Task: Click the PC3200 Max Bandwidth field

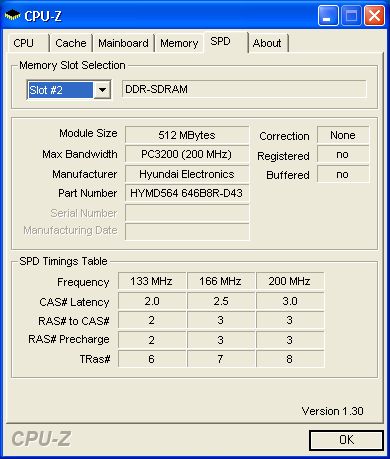Action: click(187, 154)
